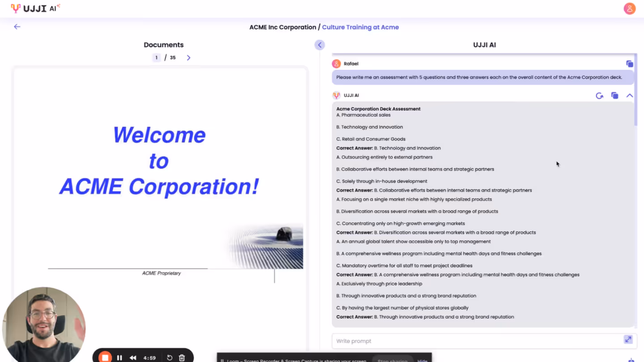
Task: Click 'C. Concentrating only on high-growth emerging markets'
Action: pyautogui.click(x=400, y=224)
